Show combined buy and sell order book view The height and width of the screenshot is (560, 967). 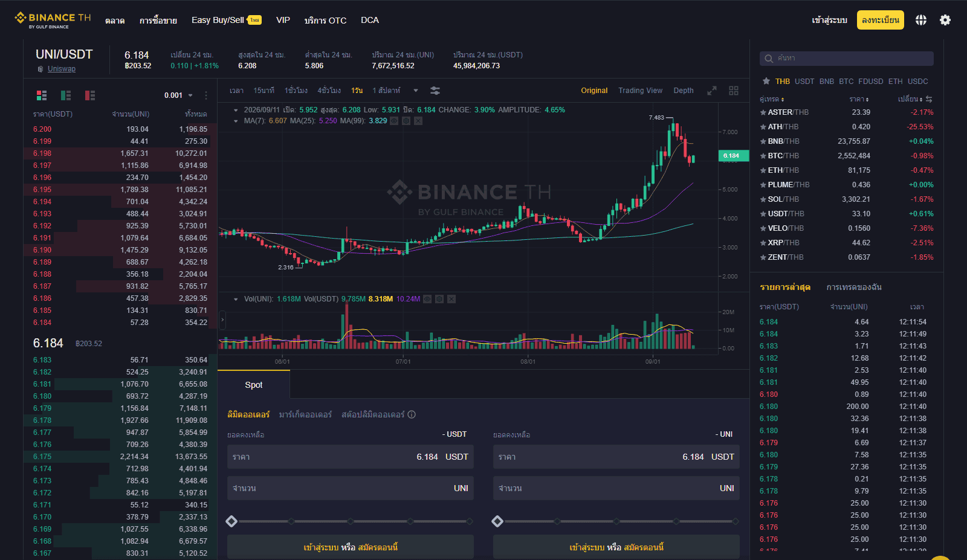pos(42,95)
